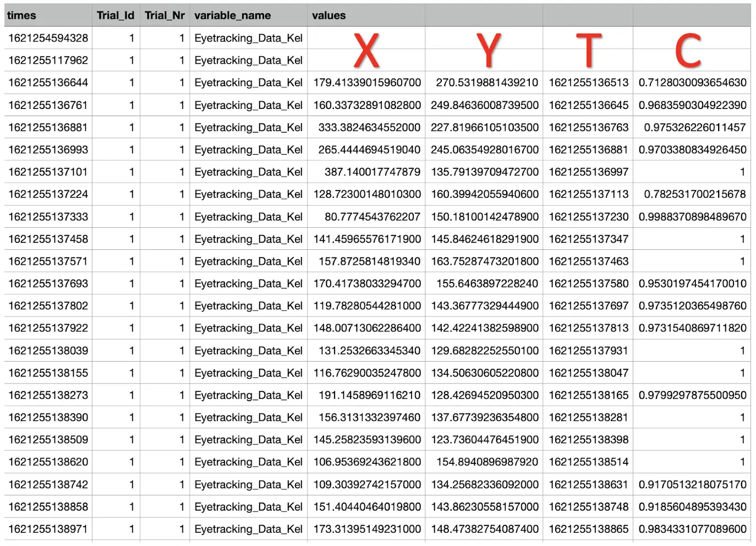Click cell 0.9703380834926450

click(692, 150)
